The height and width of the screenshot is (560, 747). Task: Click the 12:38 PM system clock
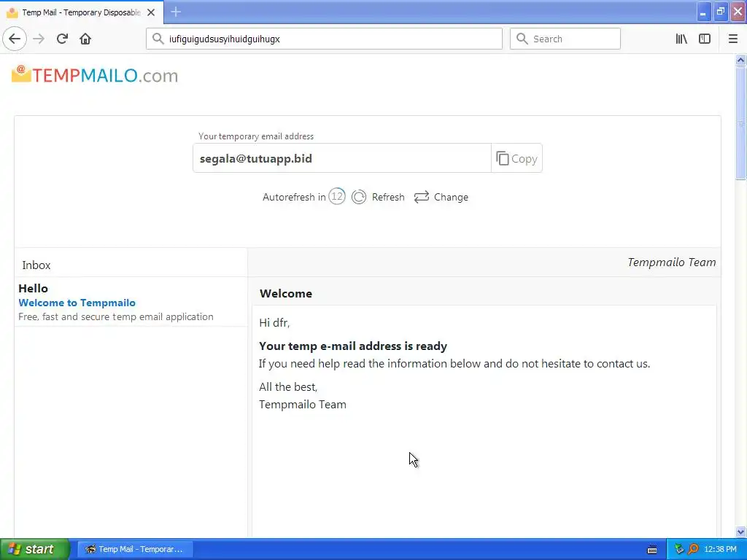point(720,549)
